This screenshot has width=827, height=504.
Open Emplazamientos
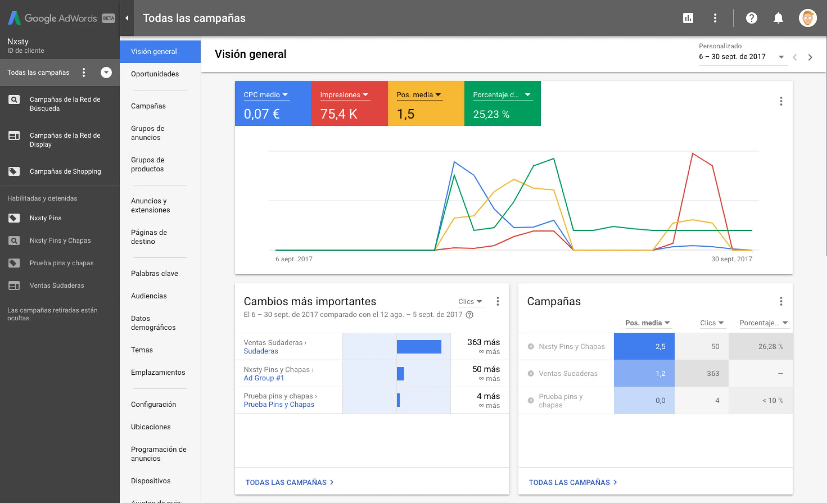pos(158,372)
